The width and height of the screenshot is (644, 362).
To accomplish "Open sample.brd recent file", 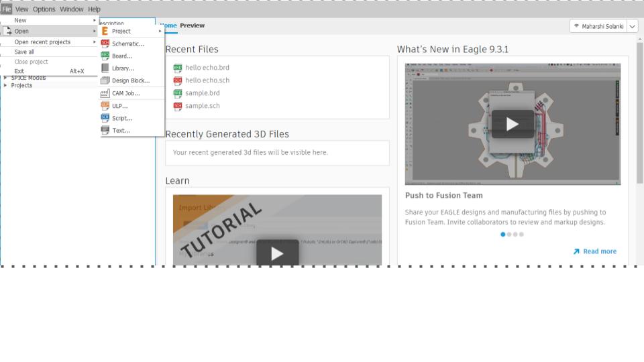I will point(202,93).
